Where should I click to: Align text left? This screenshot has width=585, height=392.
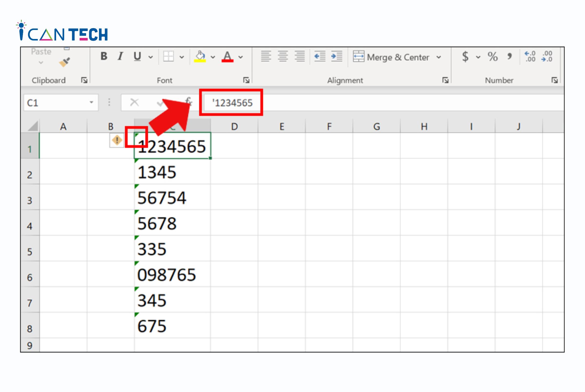point(266,56)
